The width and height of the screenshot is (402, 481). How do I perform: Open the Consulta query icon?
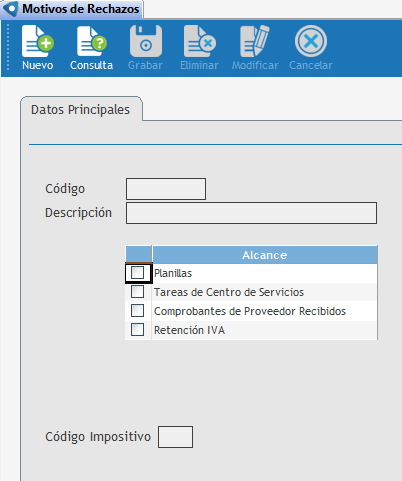click(91, 42)
